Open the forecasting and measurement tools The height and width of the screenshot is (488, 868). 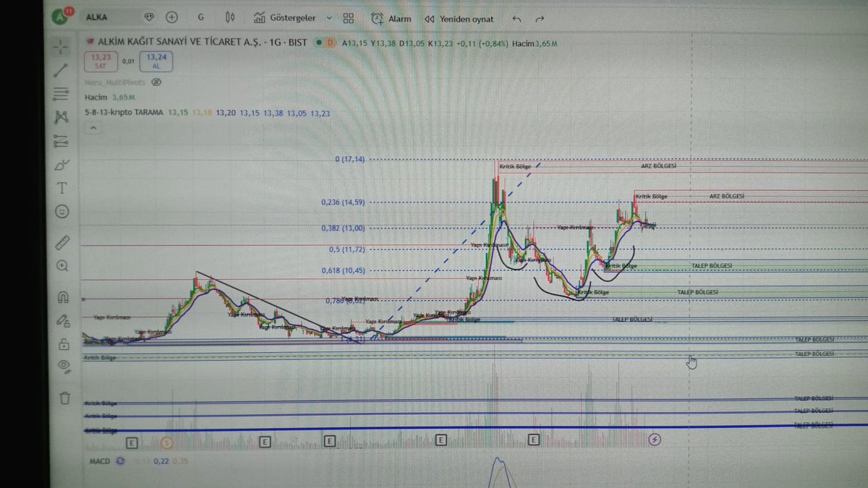click(61, 141)
